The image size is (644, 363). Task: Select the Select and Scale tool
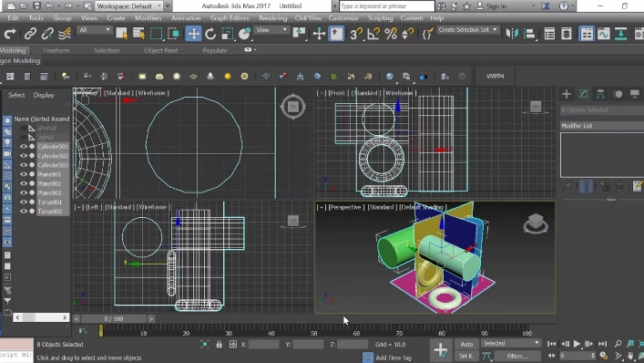tap(227, 34)
